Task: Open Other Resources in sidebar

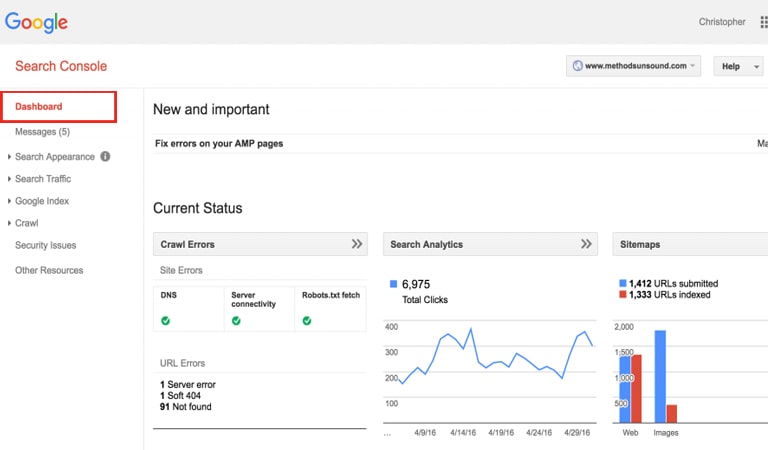Action: coord(49,270)
